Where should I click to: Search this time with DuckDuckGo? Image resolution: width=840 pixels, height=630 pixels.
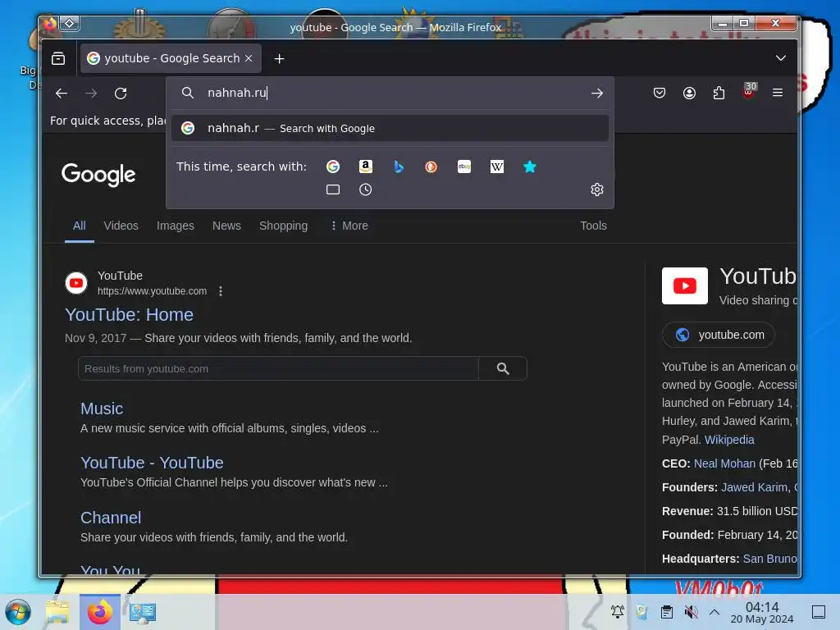[431, 167]
